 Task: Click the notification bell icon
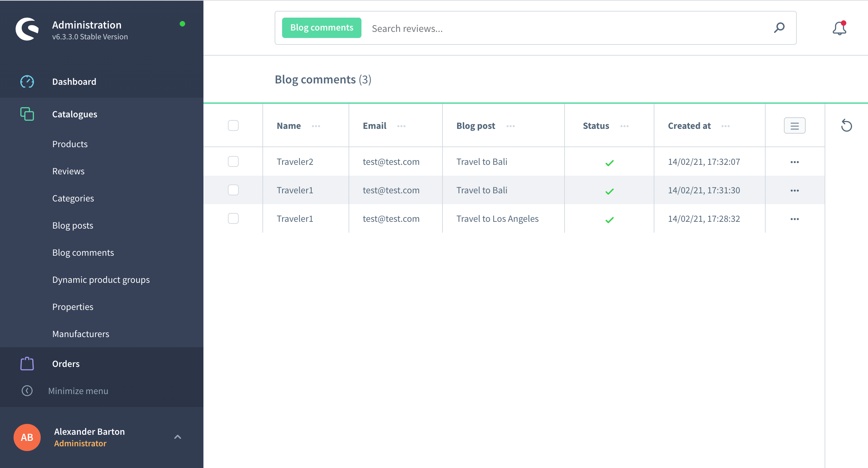pyautogui.click(x=839, y=28)
